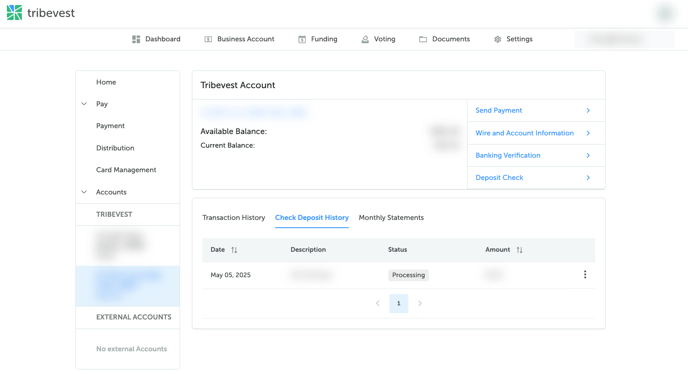Click the Tribevest Account title

(x=238, y=85)
